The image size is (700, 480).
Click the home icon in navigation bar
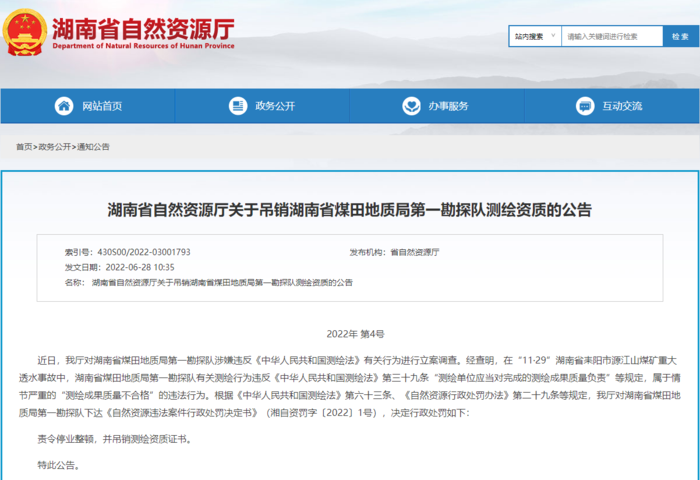[64, 106]
